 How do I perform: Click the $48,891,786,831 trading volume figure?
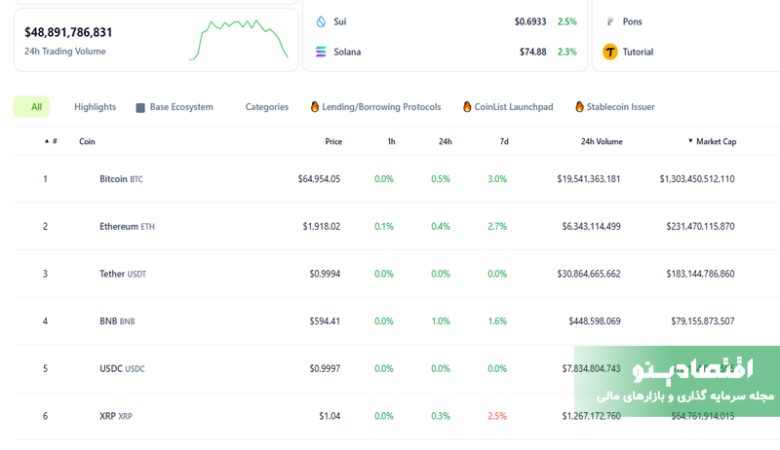coord(68,32)
